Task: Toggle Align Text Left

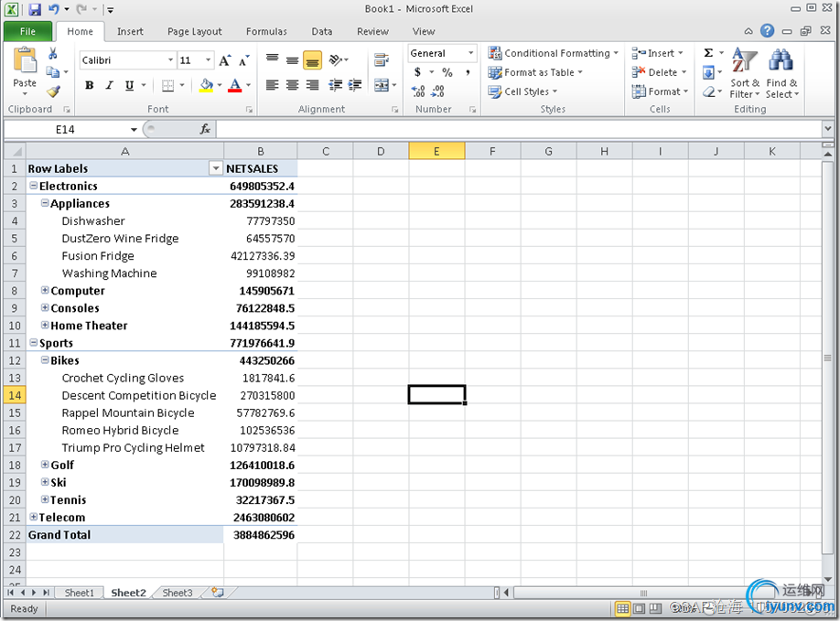Action: 272,85
